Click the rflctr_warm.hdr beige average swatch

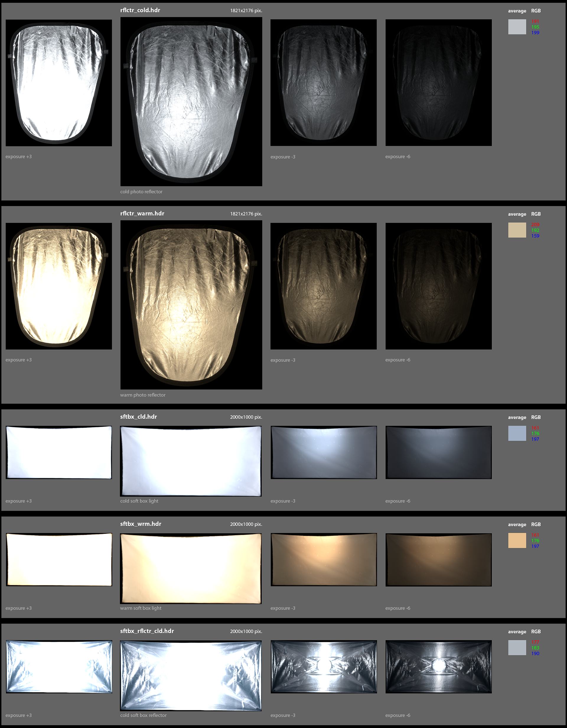517,230
